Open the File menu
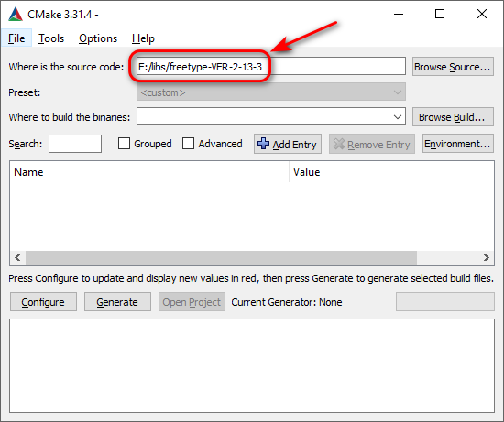Image resolution: width=504 pixels, height=422 pixels. click(16, 38)
